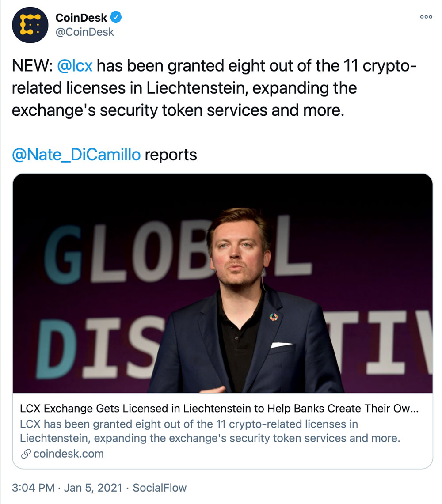
Task: Open the LCX Exchange article headline
Action: click(218, 409)
